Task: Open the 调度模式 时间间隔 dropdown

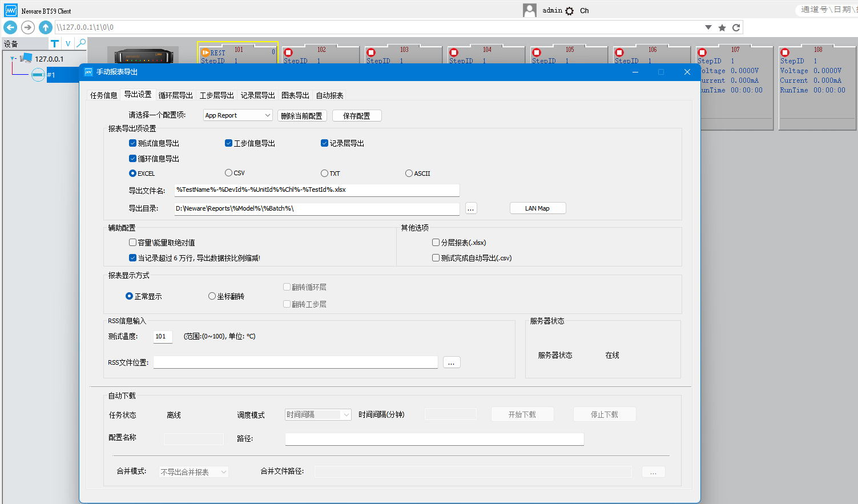Action: 318,415
